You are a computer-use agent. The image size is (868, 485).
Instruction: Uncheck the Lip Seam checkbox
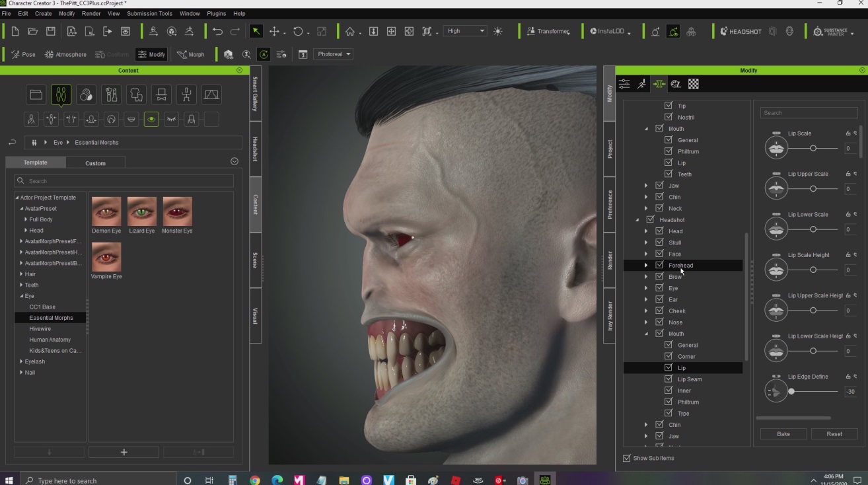pos(669,379)
